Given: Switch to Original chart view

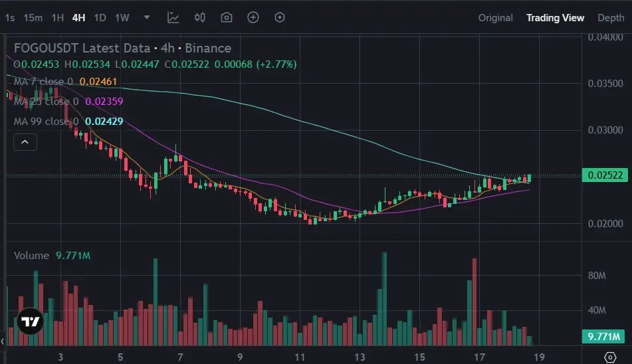Looking at the screenshot, I should [495, 18].
